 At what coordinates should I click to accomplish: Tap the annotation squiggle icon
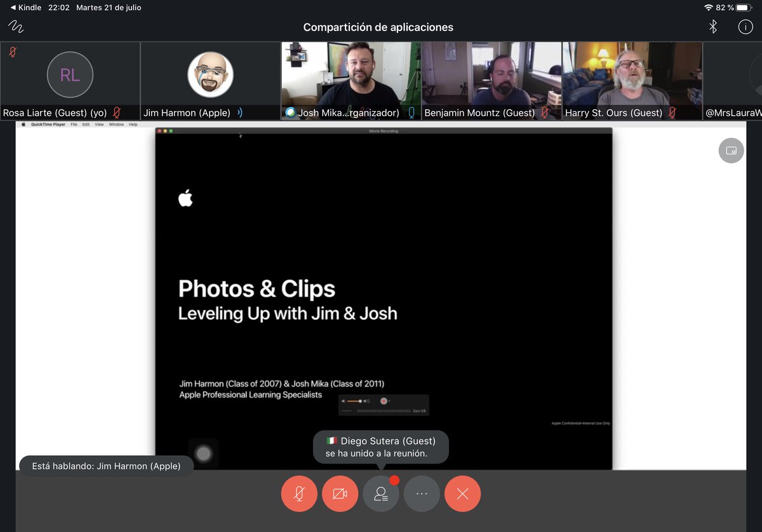pyautogui.click(x=16, y=27)
